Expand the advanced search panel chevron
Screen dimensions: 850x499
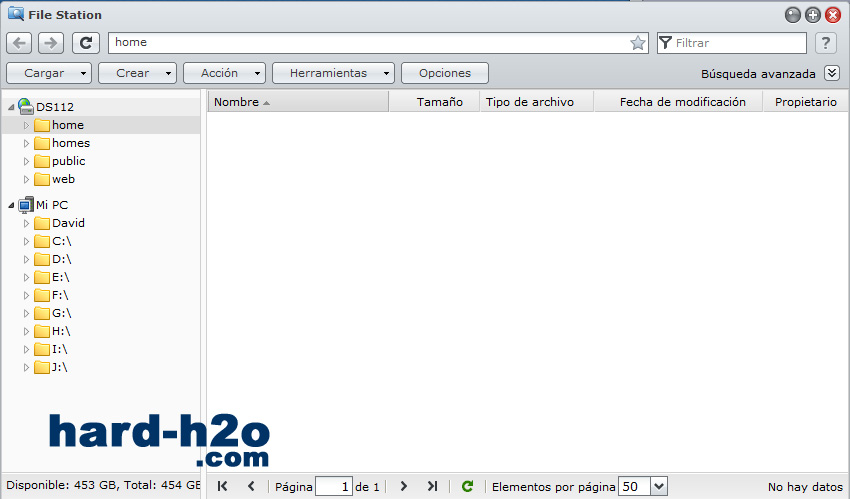tap(831, 73)
